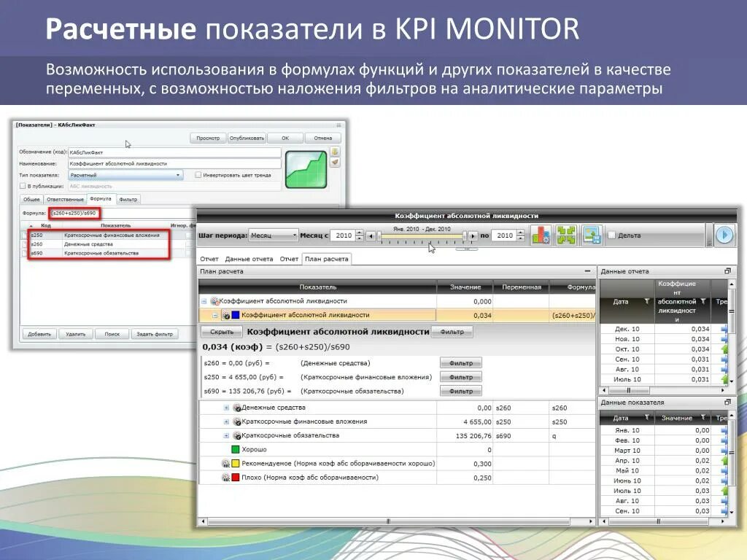The height and width of the screenshot is (560, 747).
Task: Click the colored bar chart settings icon
Action: tap(541, 236)
